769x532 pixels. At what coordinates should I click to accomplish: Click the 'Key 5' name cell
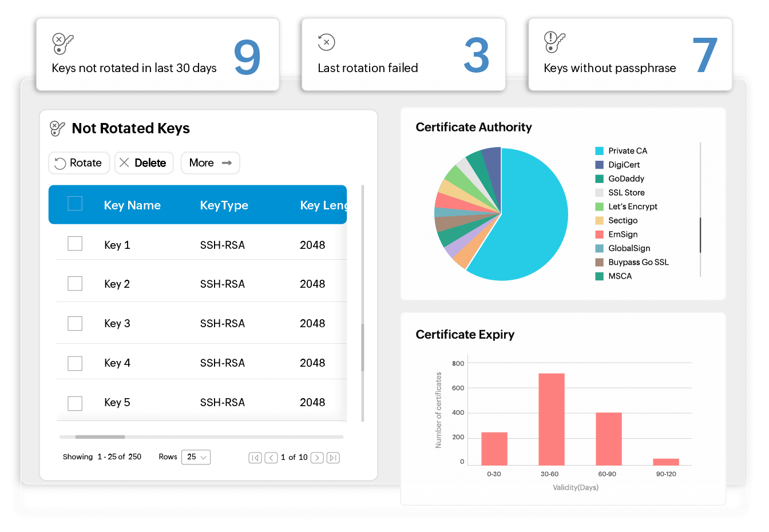coord(117,403)
